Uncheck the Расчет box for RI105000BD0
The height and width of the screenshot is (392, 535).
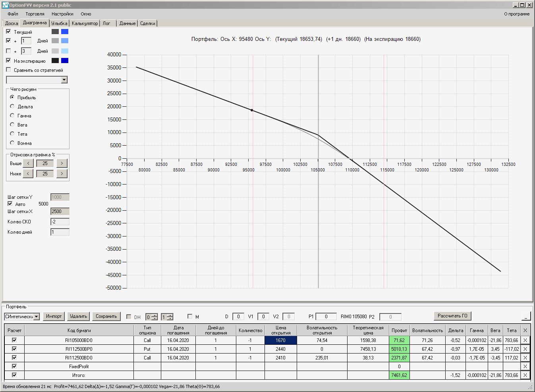tap(14, 340)
